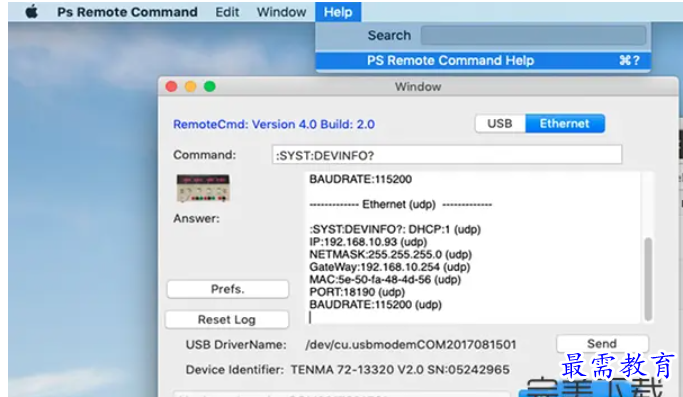This screenshot has height=397, width=683.
Task: Open the Ps Remote Command menu
Action: click(x=127, y=12)
